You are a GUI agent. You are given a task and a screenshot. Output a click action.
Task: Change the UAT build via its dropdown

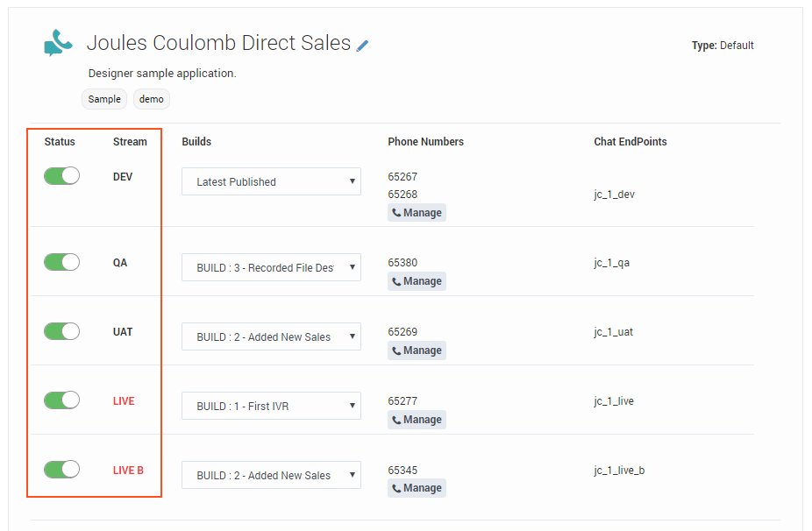271,336
